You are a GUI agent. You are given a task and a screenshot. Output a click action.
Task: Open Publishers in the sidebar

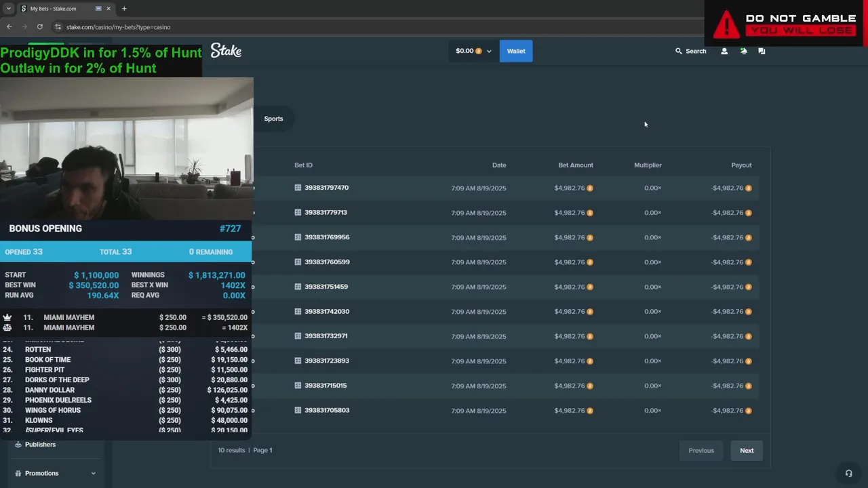point(40,445)
